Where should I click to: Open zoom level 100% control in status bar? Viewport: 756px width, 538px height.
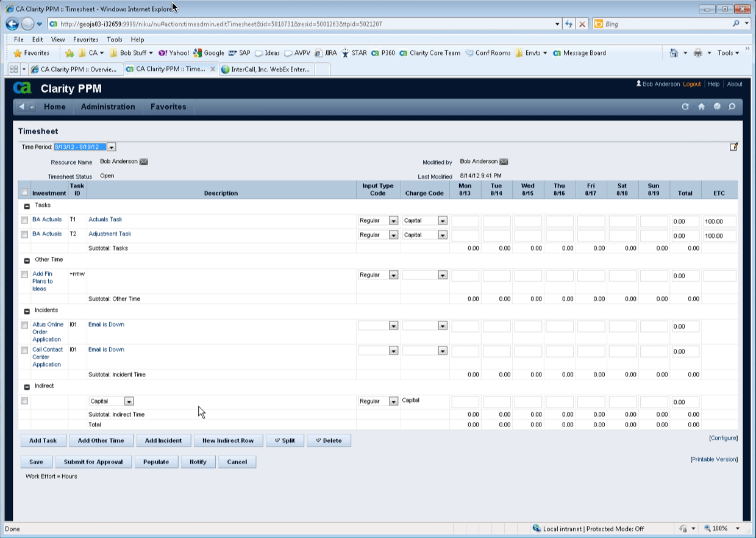[722, 528]
